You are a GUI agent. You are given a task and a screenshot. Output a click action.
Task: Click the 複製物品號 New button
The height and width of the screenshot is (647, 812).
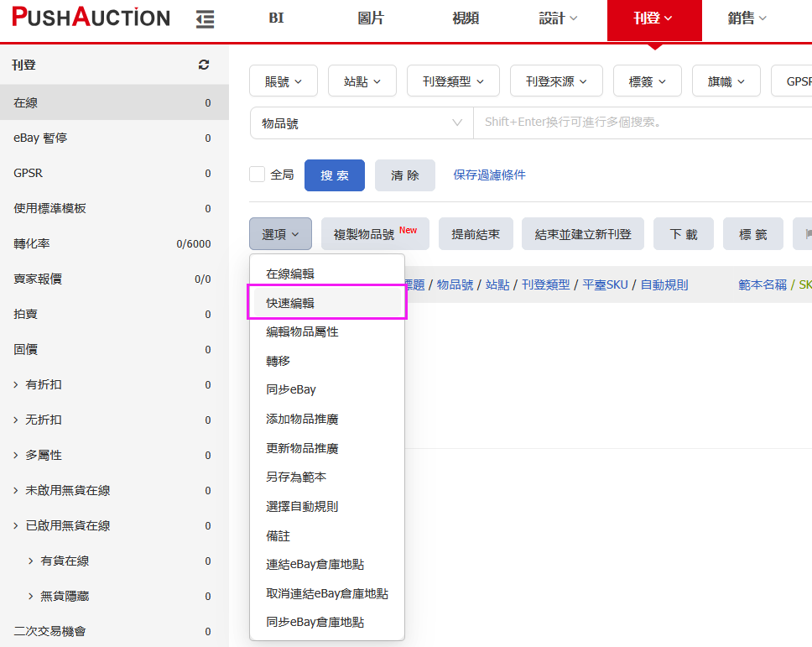[x=375, y=234]
